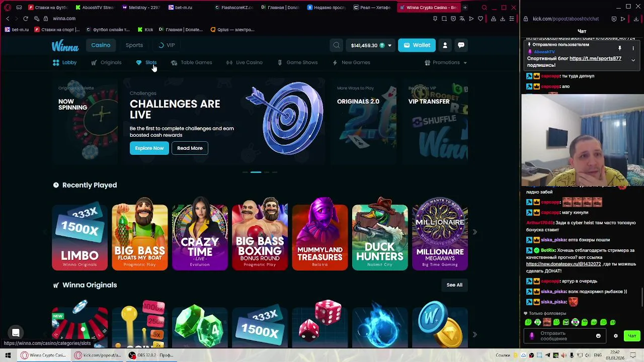Switch to the Sports section

click(x=134, y=45)
